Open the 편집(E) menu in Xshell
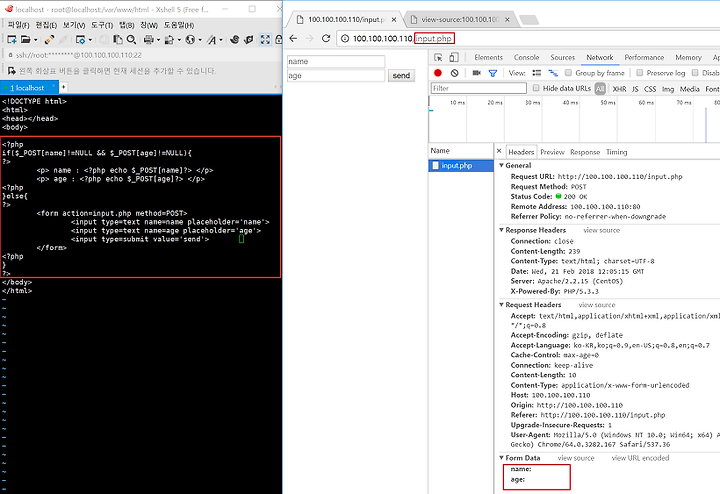This screenshot has height=494, width=720. pos(46,25)
